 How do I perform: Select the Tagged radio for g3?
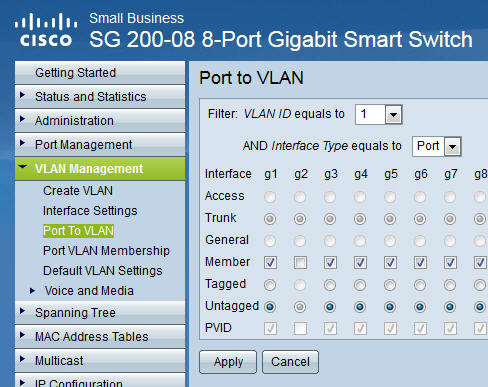click(330, 285)
